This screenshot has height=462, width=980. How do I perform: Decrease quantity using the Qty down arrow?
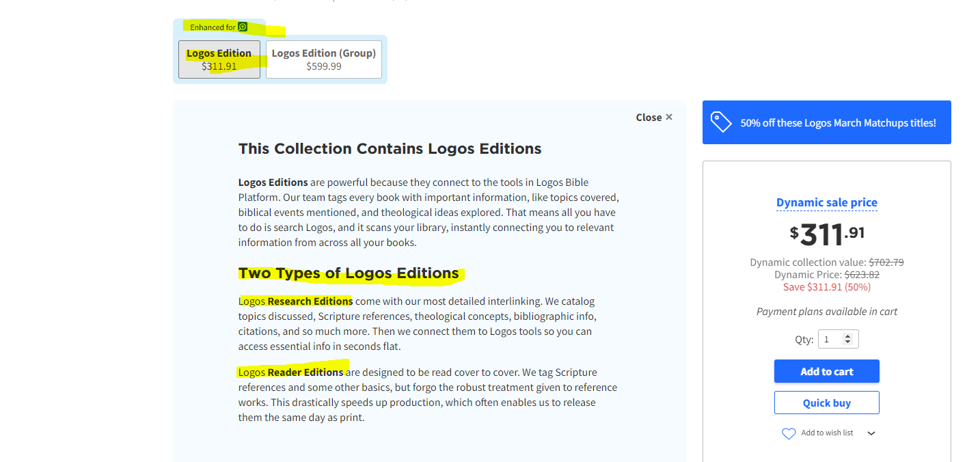848,342
